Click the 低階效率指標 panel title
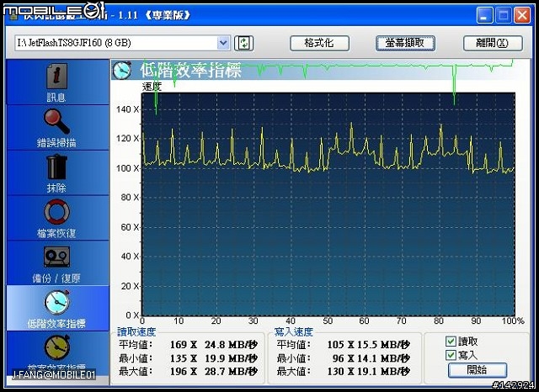The image size is (539, 392). point(191,71)
